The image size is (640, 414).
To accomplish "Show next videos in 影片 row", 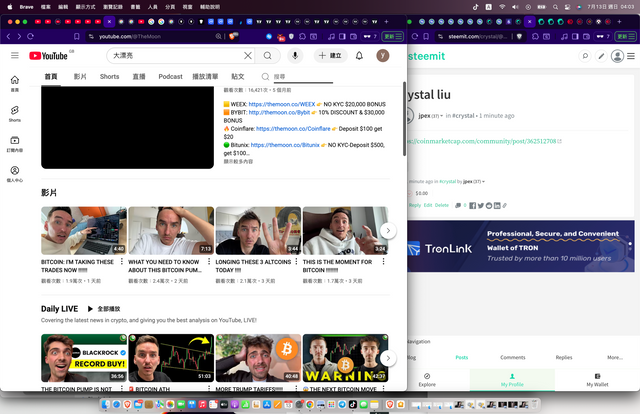I will (388, 231).
